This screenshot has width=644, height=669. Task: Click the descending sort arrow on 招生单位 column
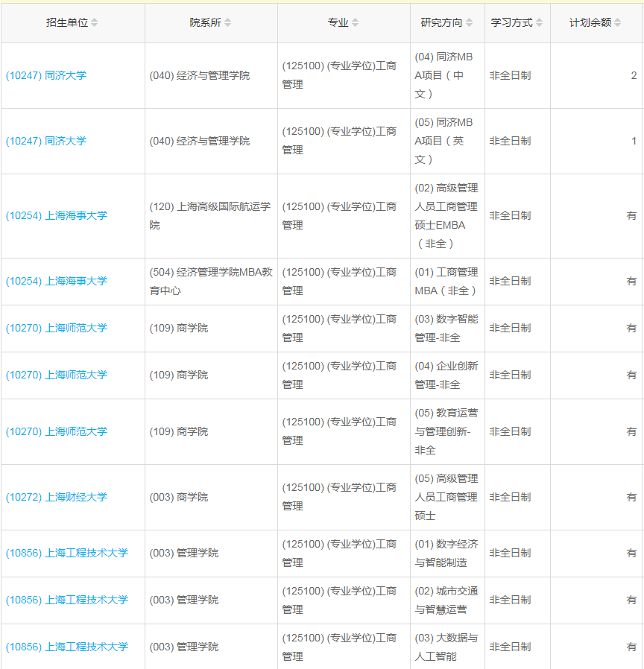click(94, 25)
